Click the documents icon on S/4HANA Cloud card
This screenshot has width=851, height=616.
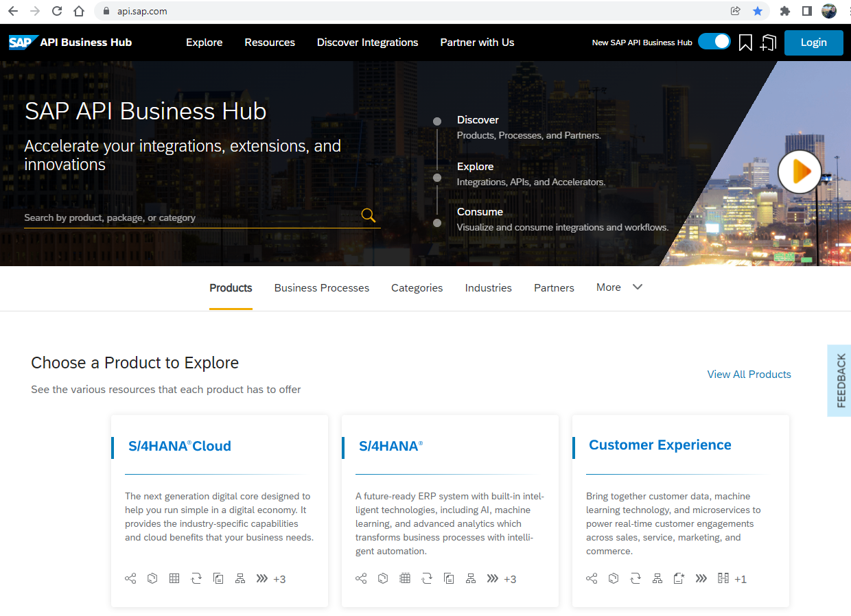[x=218, y=578]
